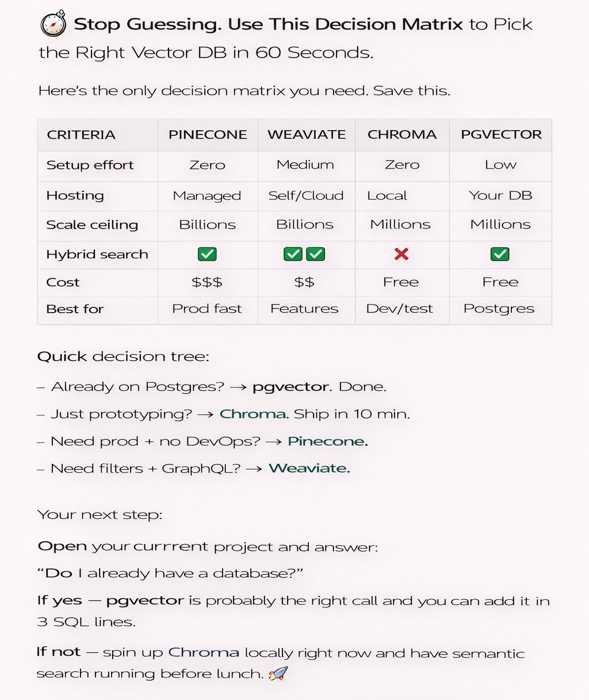Viewport: 589px width, 700px height.
Task: Click the "Dev/test" cell in Best for row
Action: point(400,309)
